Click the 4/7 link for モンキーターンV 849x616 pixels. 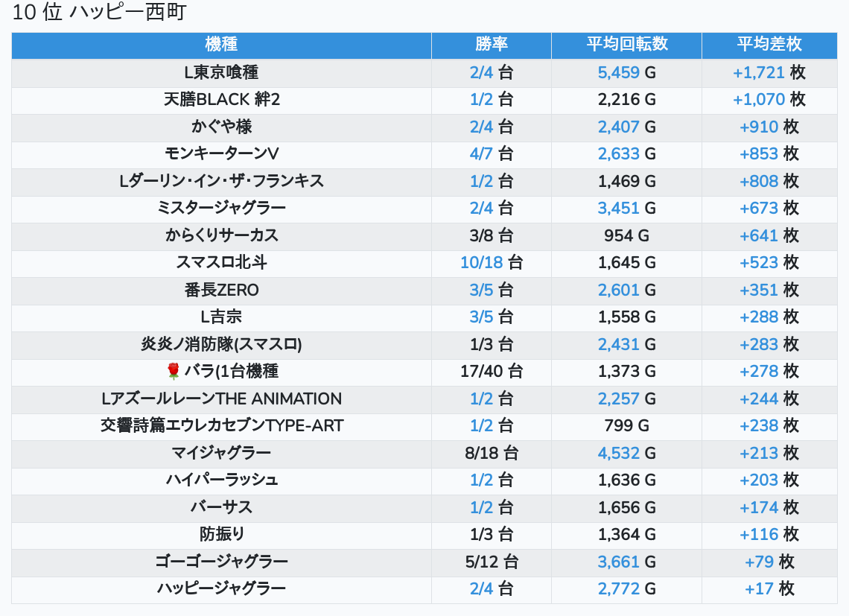click(481, 153)
